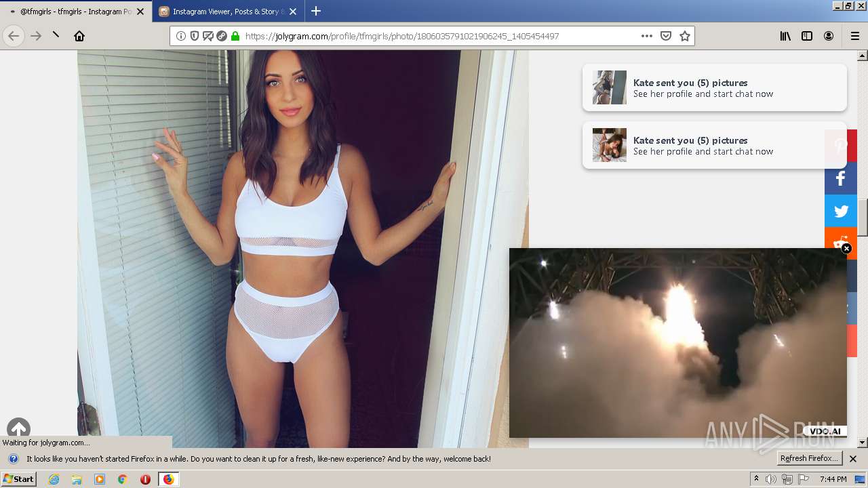Show hidden system tray icons arrow
The height and width of the screenshot is (488, 868).
[756, 479]
